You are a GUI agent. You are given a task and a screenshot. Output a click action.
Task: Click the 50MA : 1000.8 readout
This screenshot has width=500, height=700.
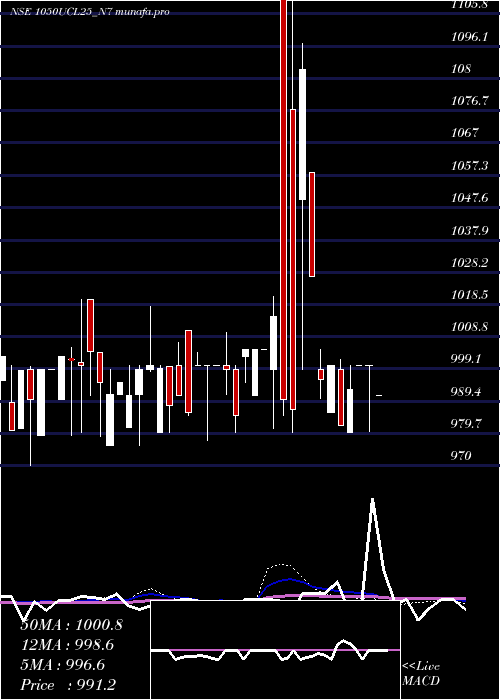(72, 625)
